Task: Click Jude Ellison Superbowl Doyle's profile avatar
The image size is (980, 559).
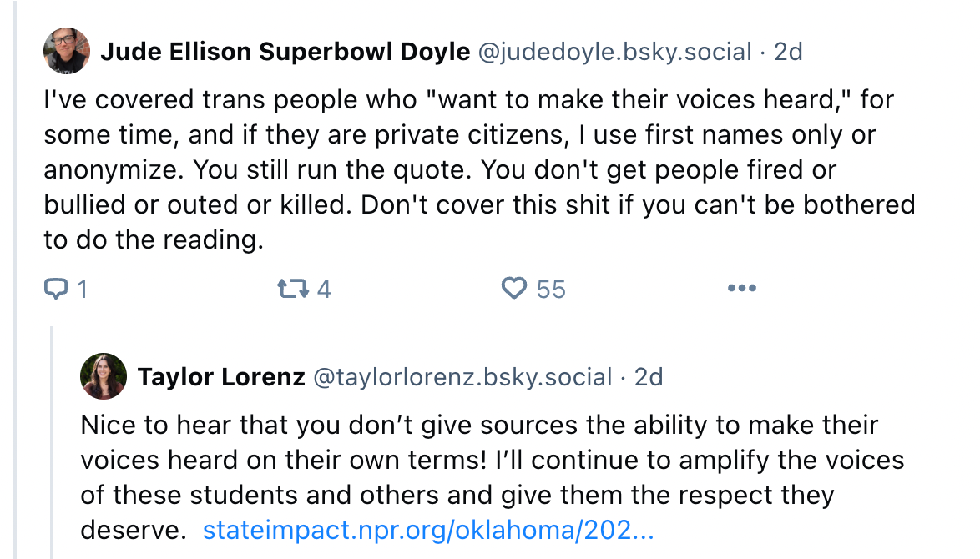Action: click(x=66, y=51)
